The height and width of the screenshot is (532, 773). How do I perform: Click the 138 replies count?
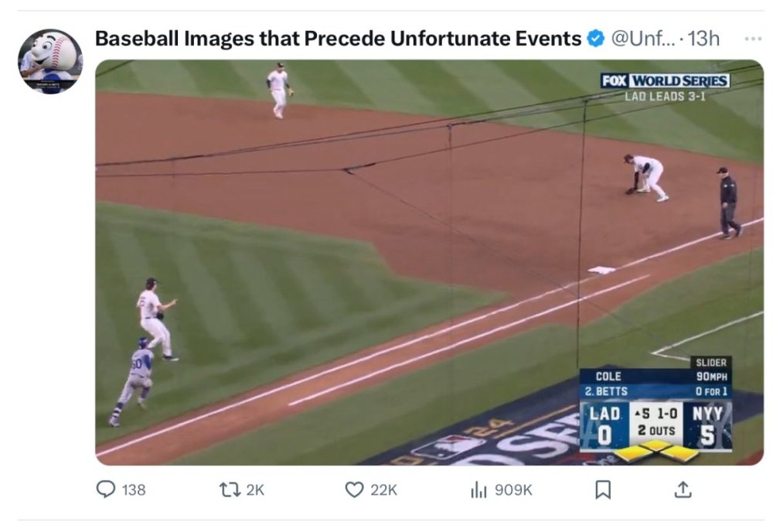click(134, 489)
